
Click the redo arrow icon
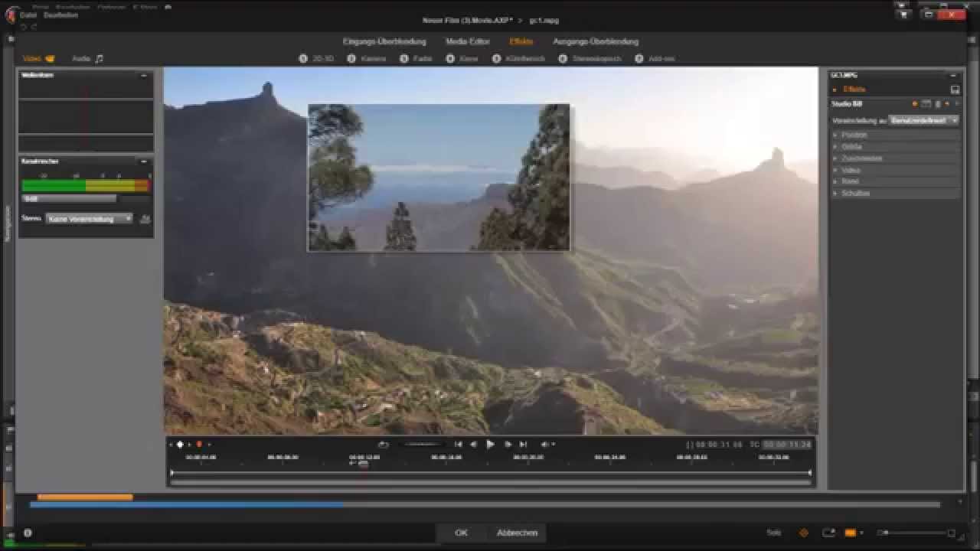(34, 27)
